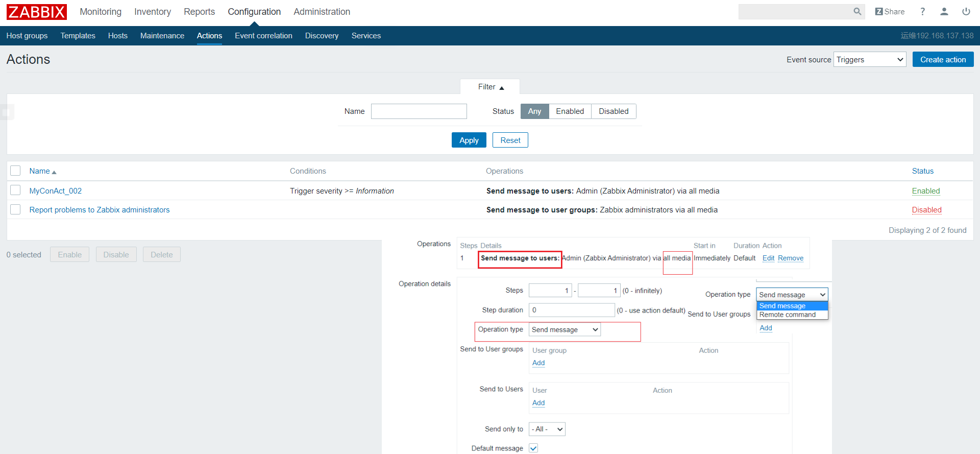980x454 pixels.
Task: Click the Steps start value field
Action: tap(550, 290)
